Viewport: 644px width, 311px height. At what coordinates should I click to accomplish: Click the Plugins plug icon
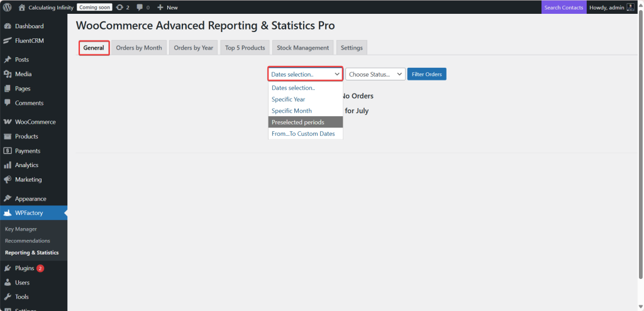click(x=8, y=268)
